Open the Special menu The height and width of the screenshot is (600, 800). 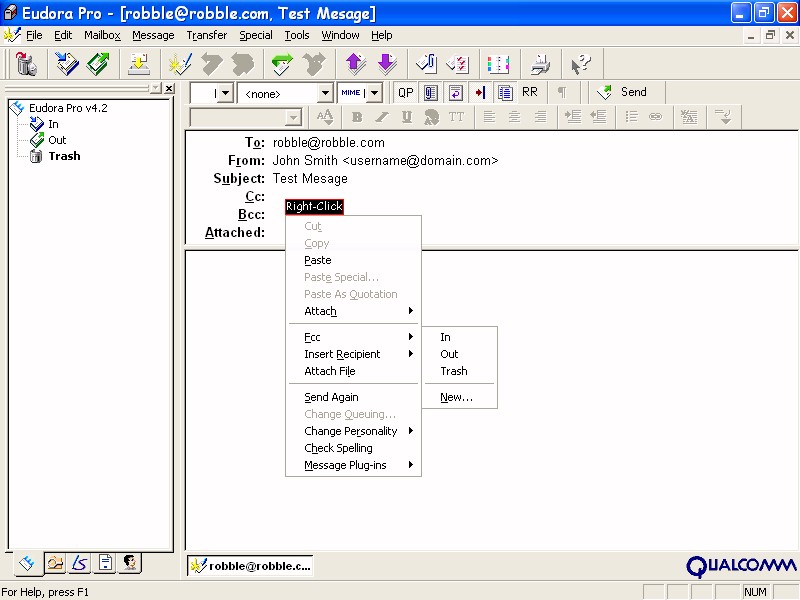pos(256,35)
